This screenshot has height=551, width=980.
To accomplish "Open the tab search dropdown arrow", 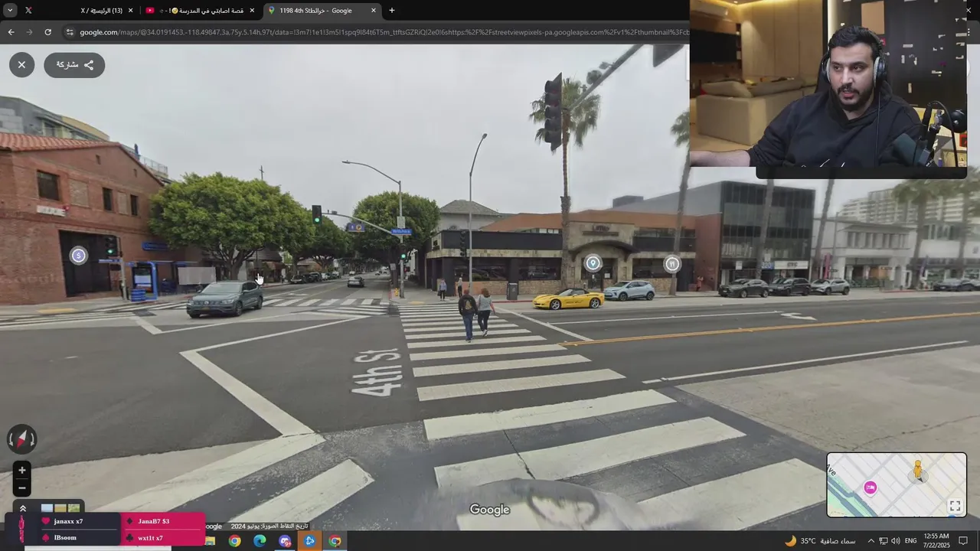I will [10, 11].
